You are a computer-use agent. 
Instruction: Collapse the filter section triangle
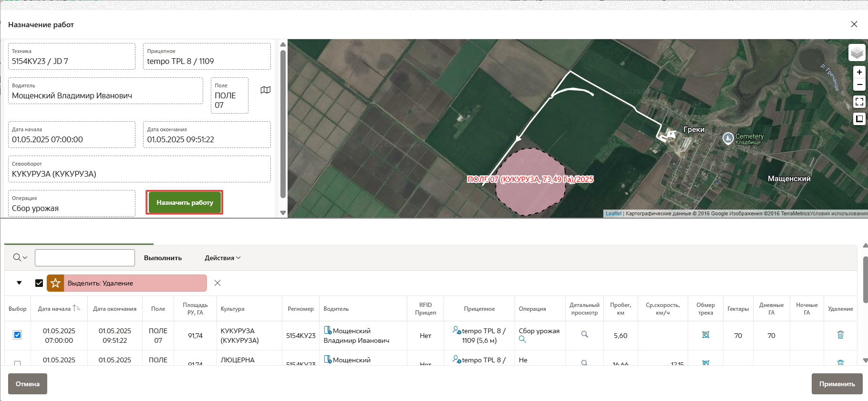coord(19,283)
